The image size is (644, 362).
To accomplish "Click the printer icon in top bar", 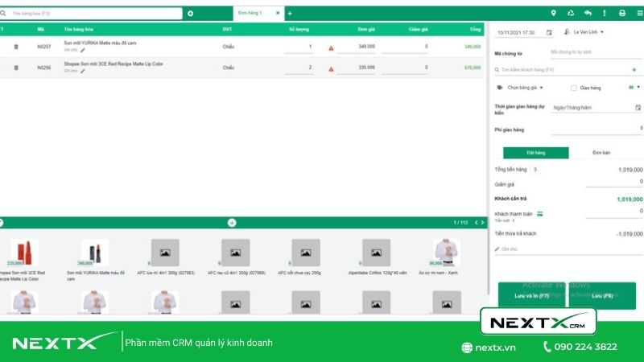I will (x=621, y=13).
